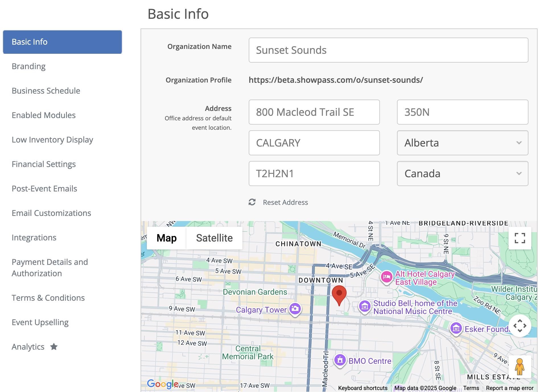Image resolution: width=539 pixels, height=392 pixels.
Task: Switch map to Map view
Action: click(x=166, y=238)
